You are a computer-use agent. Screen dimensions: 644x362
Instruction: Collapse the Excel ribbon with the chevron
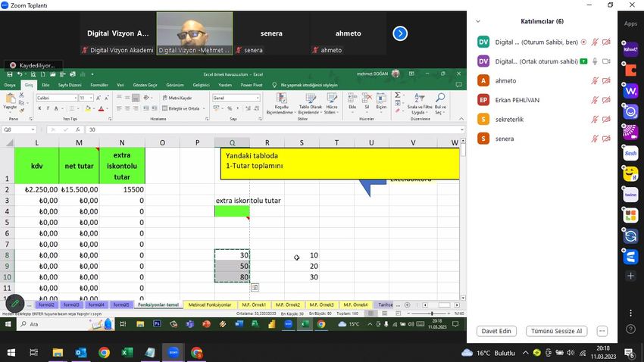click(x=461, y=119)
